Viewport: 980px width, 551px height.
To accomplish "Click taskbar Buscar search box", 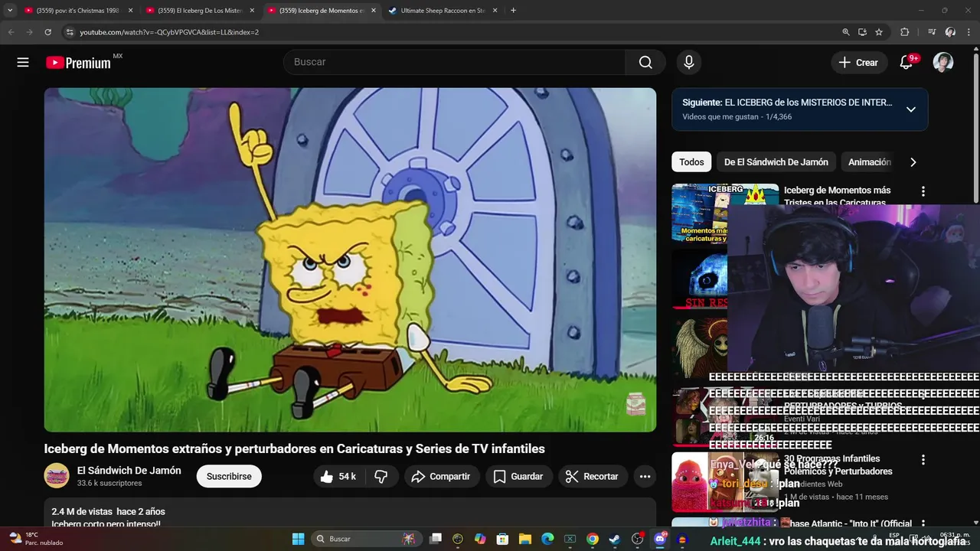I will tap(367, 539).
